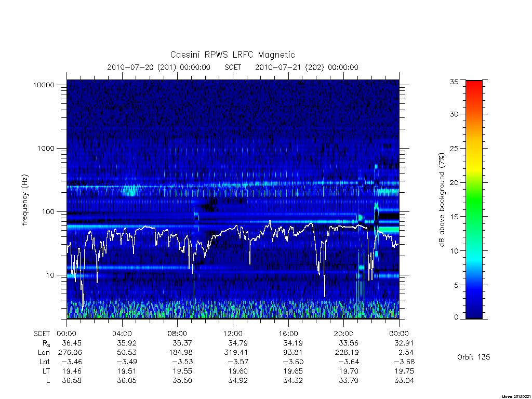Click the 25 colorbar tick label
Screen dimensions: 532x399
point(454,148)
